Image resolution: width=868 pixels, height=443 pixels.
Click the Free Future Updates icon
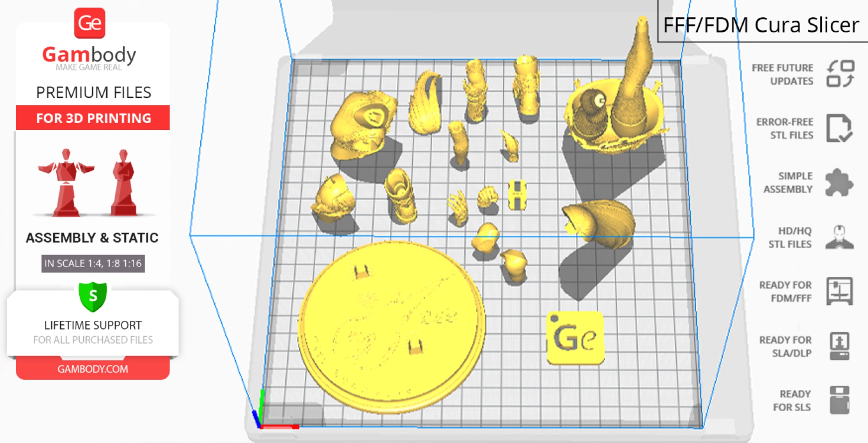[x=840, y=74]
